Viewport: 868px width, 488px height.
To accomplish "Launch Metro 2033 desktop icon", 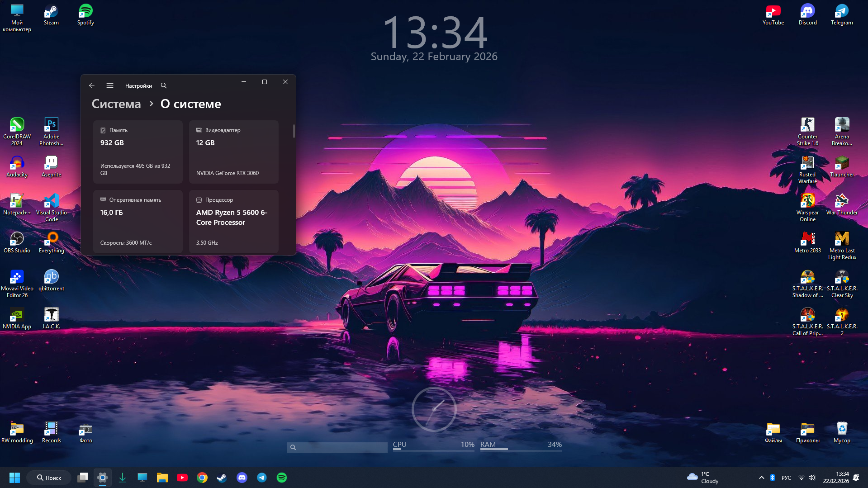I will [x=807, y=242].
